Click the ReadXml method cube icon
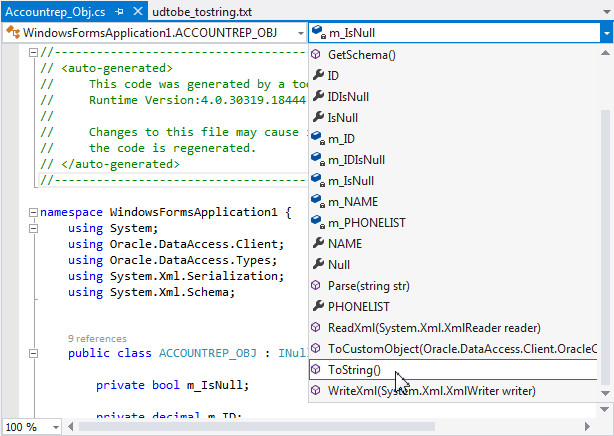The width and height of the screenshot is (614, 436). 316,327
